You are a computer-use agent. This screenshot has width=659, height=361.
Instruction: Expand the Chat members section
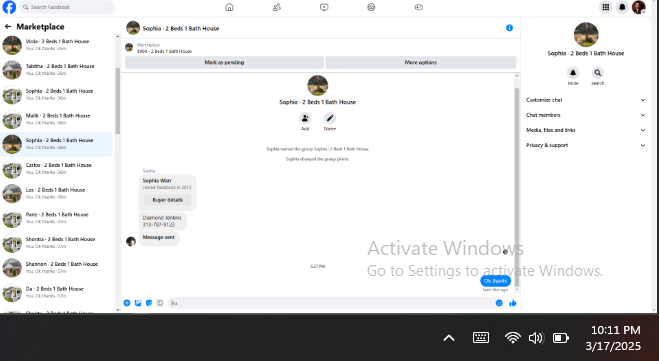coord(585,115)
